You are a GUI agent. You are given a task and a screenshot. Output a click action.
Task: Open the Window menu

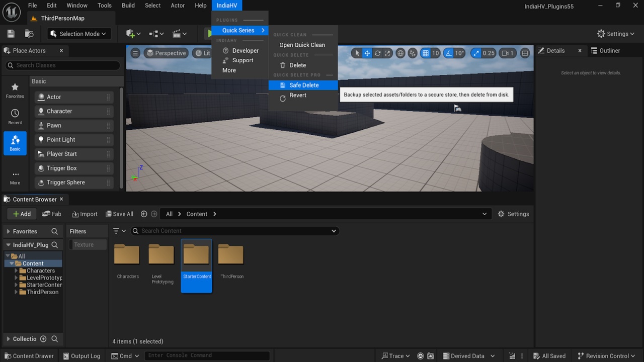click(x=77, y=6)
